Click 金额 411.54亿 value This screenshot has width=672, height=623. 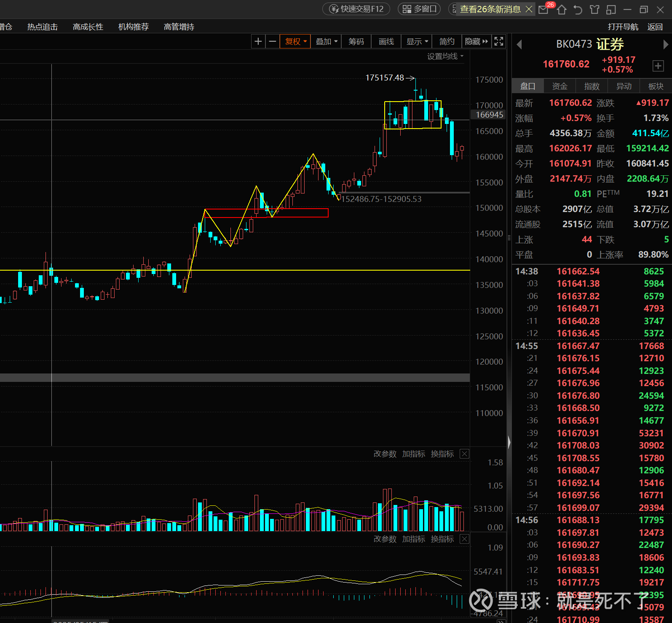651,133
